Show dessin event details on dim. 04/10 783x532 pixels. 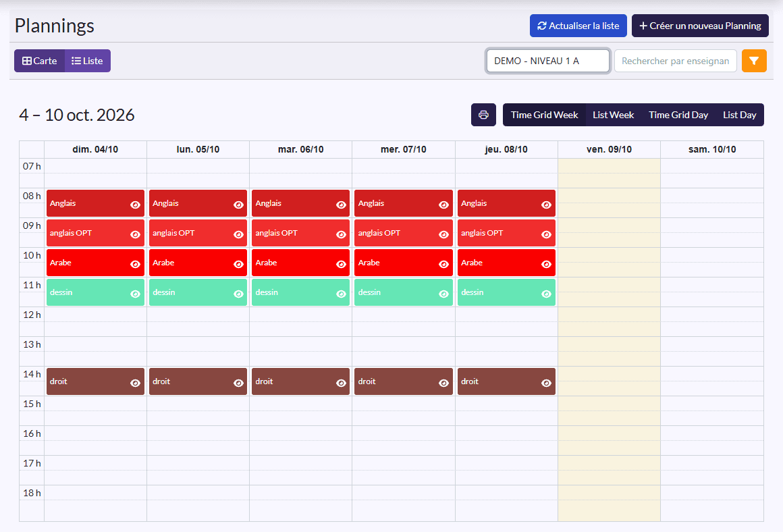pyautogui.click(x=135, y=294)
